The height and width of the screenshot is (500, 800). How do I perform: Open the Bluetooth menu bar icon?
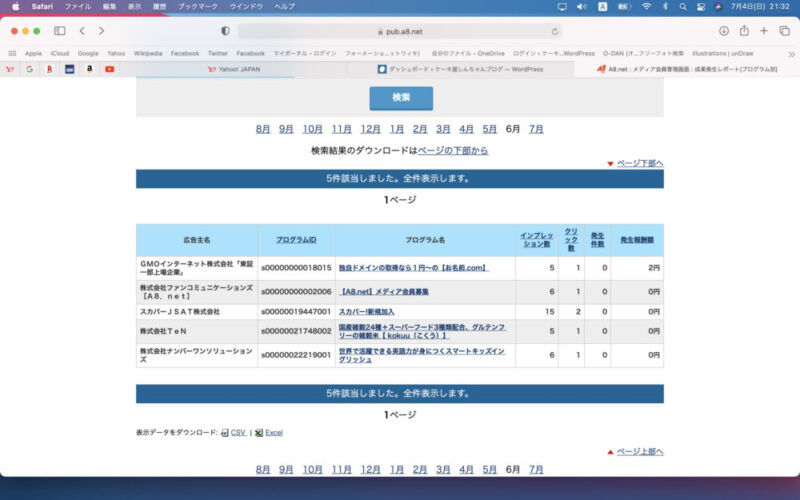665,7
